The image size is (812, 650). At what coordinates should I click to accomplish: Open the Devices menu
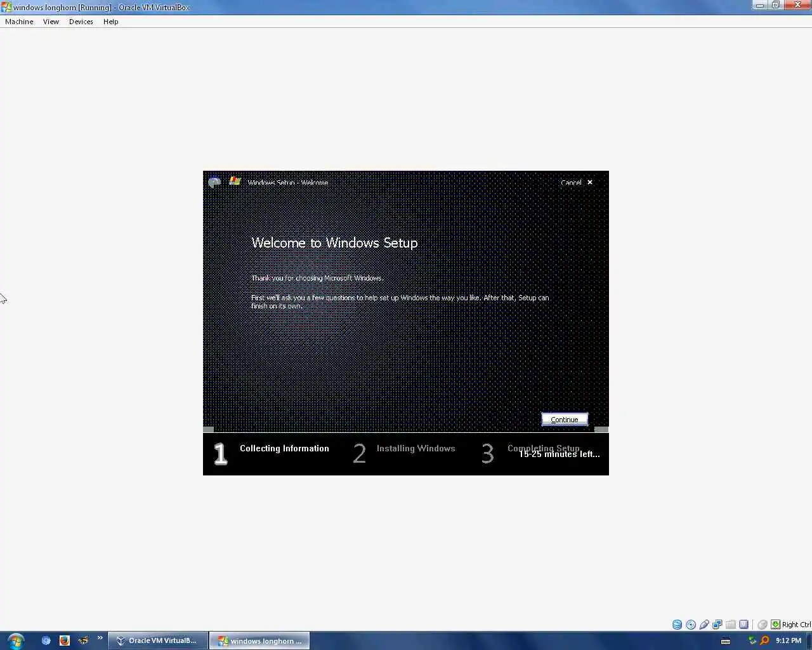81,22
